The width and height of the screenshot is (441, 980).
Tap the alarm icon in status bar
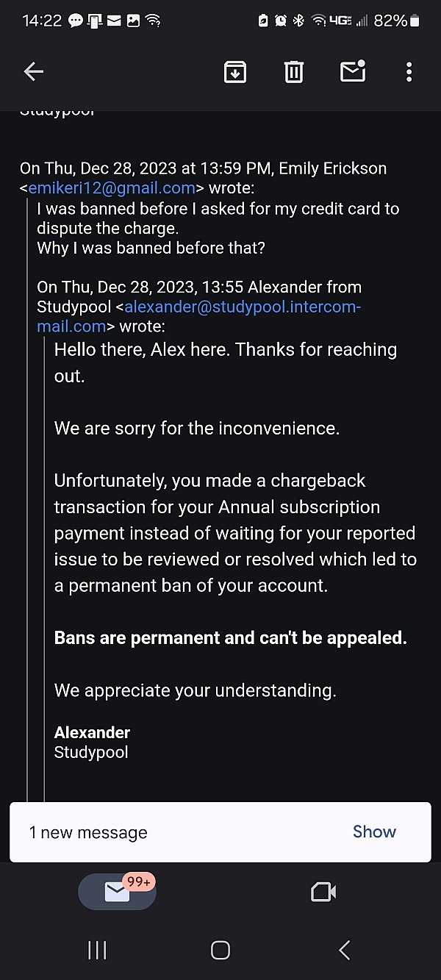(x=280, y=21)
